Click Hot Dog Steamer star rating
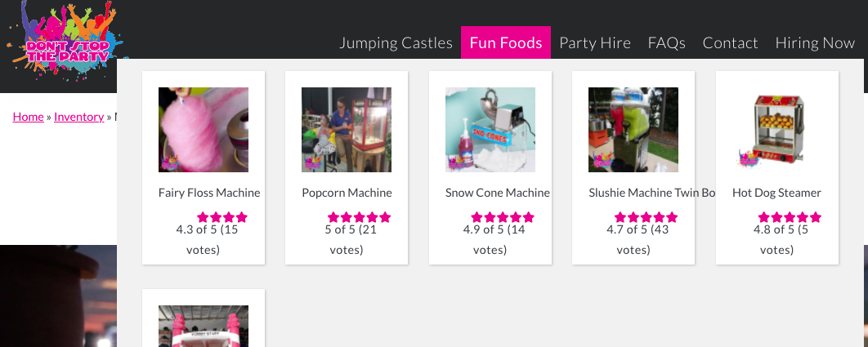This screenshot has height=347, width=868. point(790,217)
